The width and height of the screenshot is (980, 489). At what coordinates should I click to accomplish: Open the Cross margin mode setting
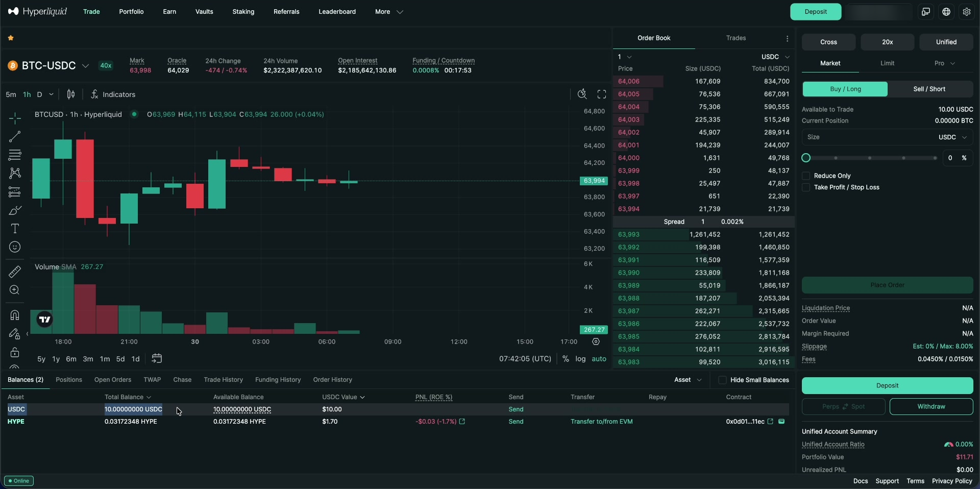click(828, 42)
